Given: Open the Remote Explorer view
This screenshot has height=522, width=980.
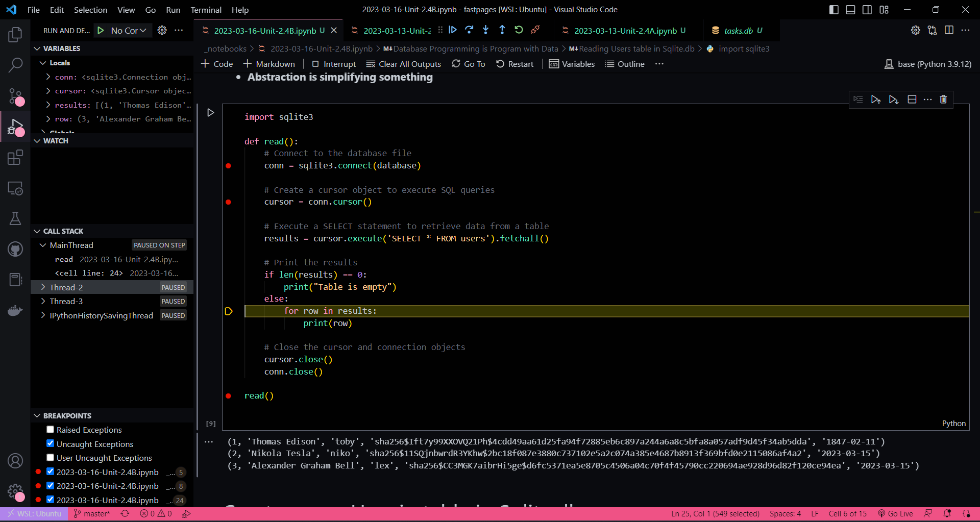Looking at the screenshot, I should [15, 188].
